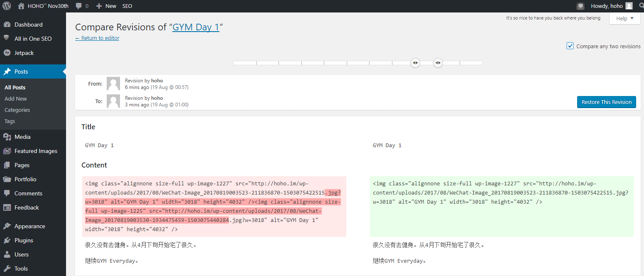644x276 pixels.
Task: Open Plugins menu label
Action: [24, 240]
